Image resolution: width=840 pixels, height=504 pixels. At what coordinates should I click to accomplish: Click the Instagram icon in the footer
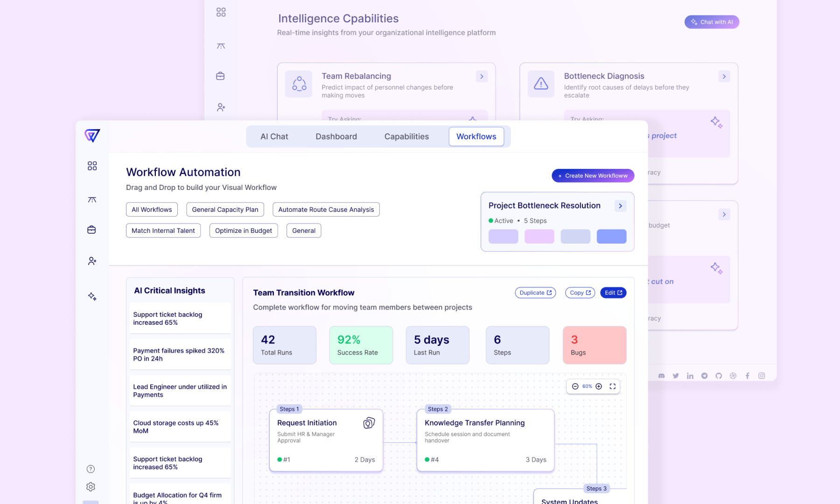[762, 376]
